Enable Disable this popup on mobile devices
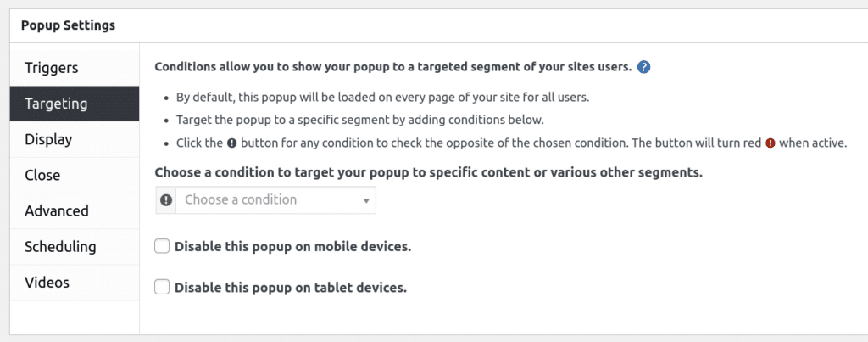 (x=162, y=246)
